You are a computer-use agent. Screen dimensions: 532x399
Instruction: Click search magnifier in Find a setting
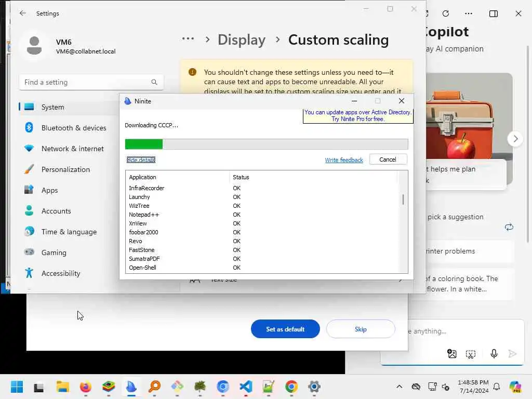[x=154, y=82]
